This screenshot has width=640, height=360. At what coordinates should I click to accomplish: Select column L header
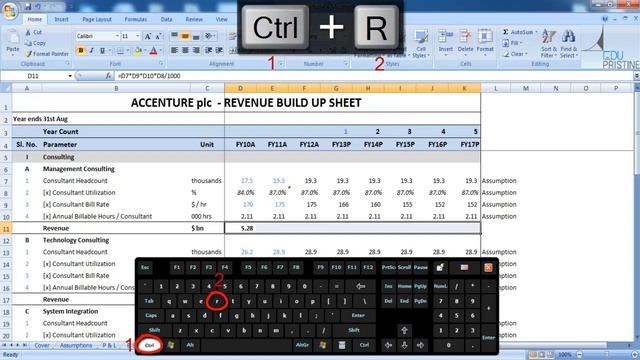pos(496,88)
